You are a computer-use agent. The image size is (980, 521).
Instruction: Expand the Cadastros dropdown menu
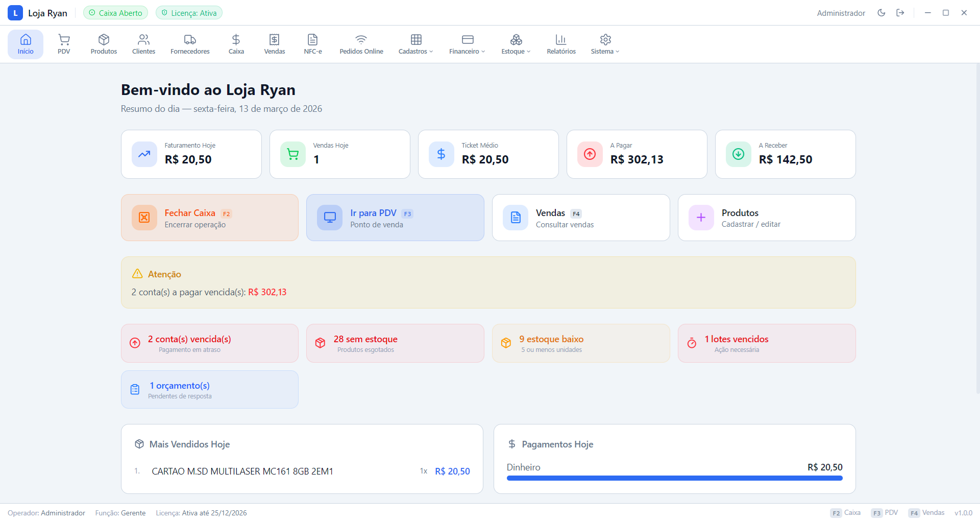[416, 44]
